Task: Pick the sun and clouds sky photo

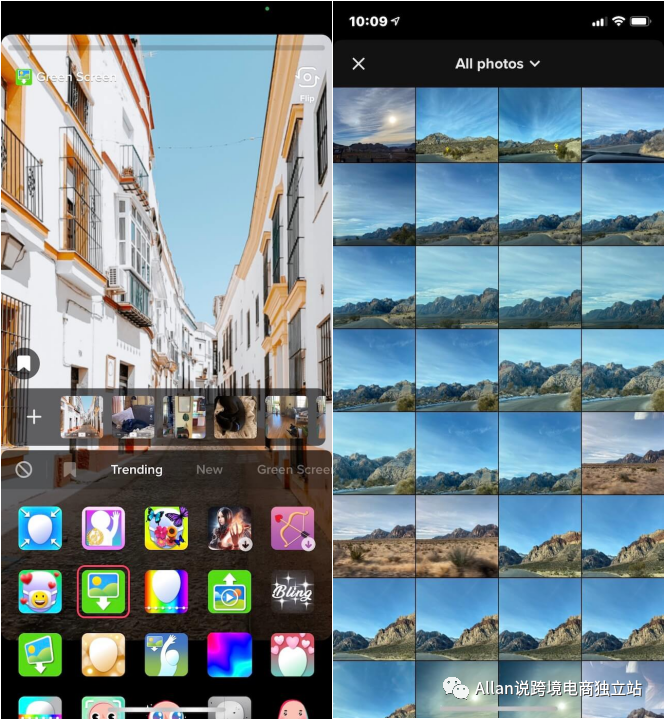Action: tap(374, 125)
